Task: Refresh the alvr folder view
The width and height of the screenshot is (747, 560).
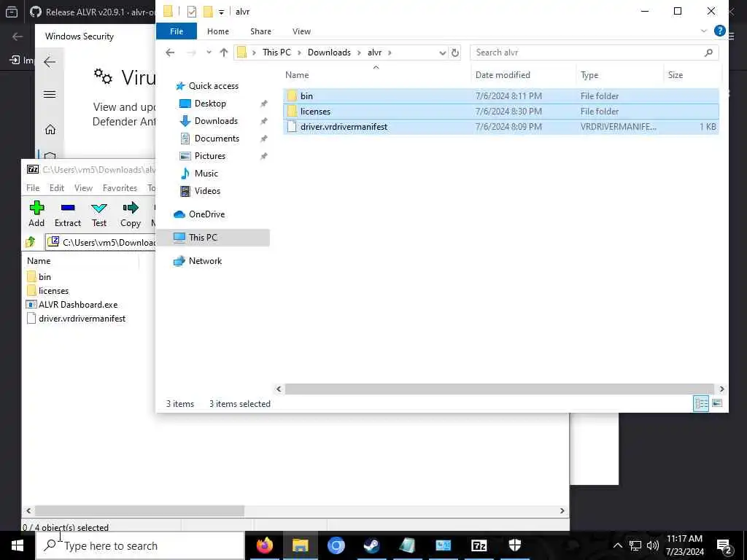Action: click(x=455, y=52)
